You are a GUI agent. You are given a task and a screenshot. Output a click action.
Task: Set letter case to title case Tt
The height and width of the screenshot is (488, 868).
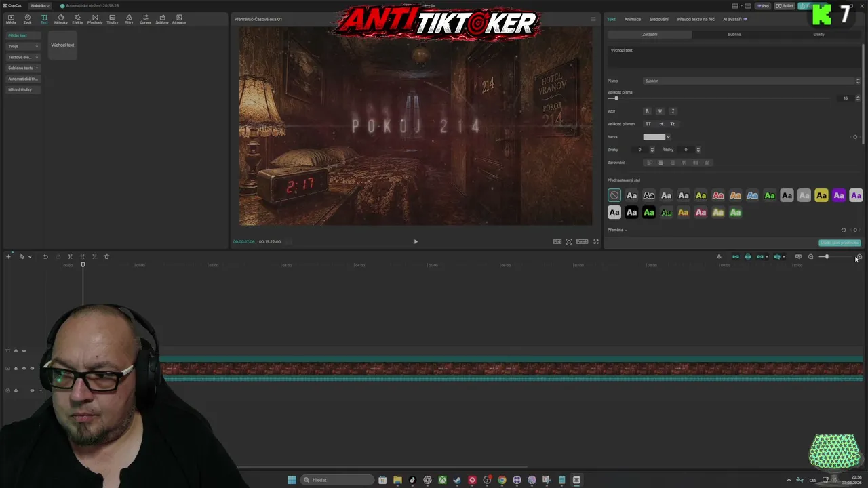coord(673,124)
